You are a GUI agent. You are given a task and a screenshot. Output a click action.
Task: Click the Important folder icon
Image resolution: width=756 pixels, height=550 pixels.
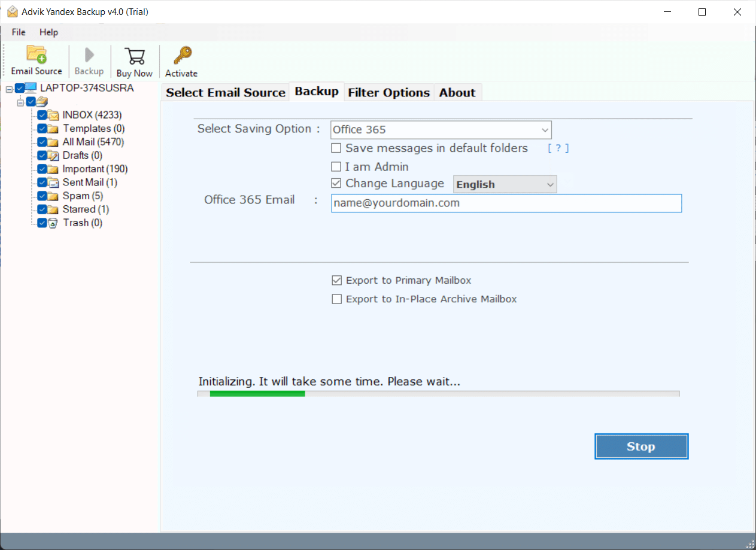click(x=53, y=169)
